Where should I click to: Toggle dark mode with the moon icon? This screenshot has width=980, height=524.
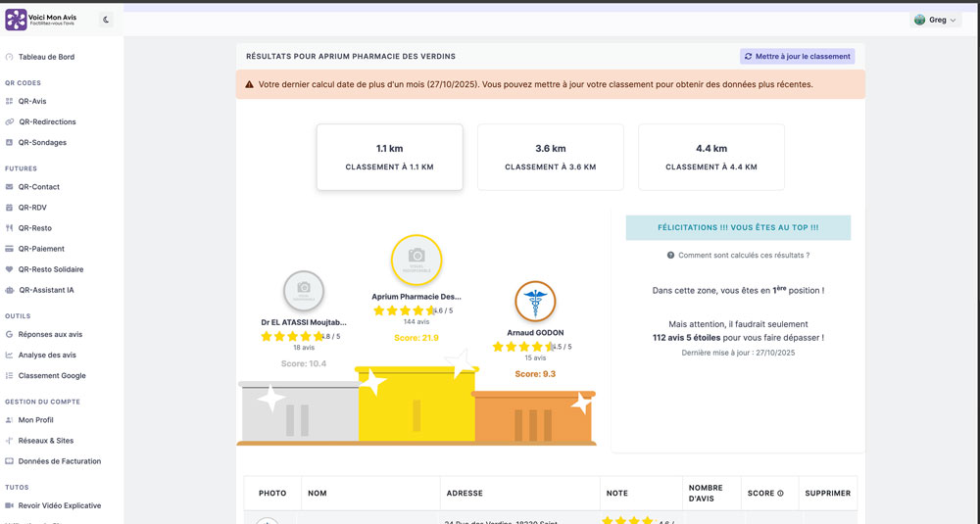[106, 20]
